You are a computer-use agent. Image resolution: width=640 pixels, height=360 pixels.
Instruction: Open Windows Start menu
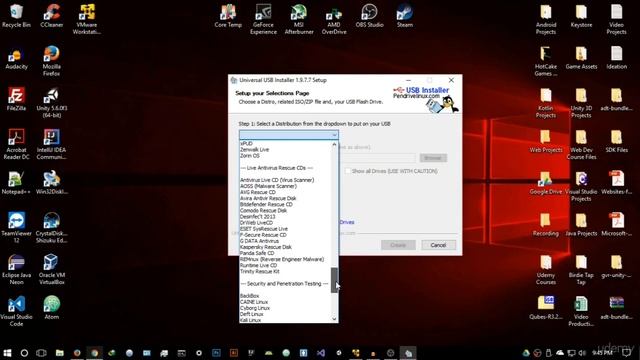7,353
